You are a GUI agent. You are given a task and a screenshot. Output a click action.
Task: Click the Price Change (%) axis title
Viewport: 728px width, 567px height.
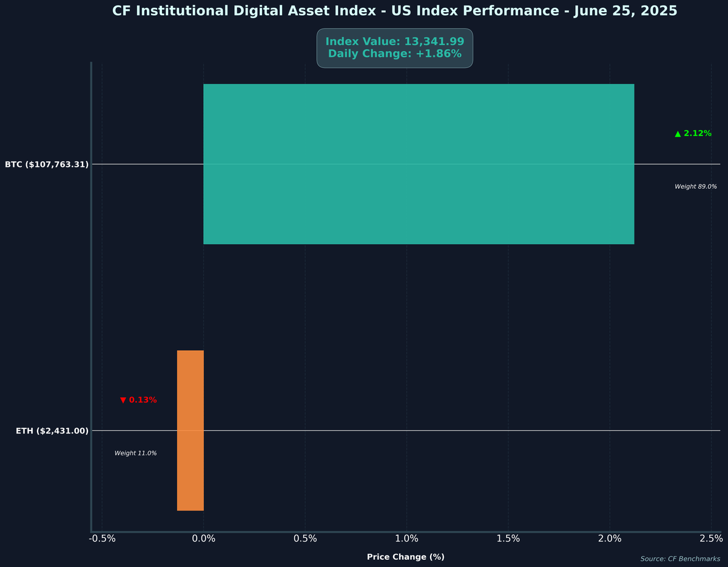pyautogui.click(x=406, y=556)
